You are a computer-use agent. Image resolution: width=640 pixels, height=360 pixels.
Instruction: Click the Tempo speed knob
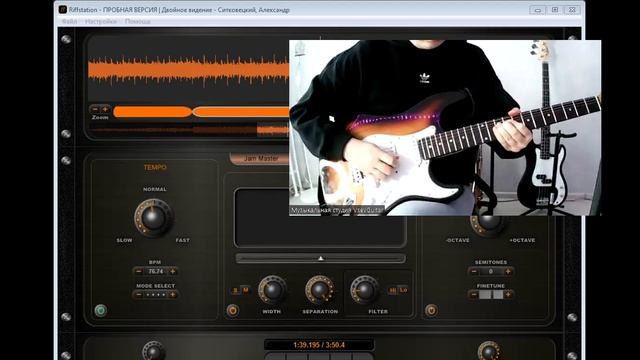coord(153,217)
